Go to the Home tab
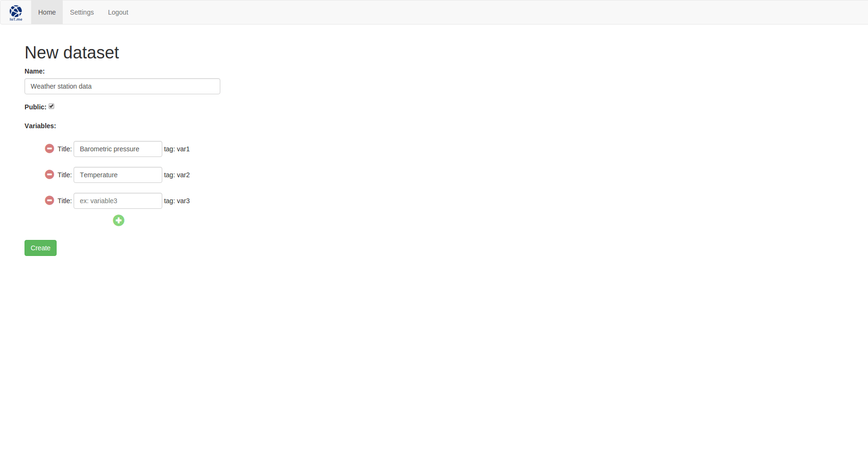This screenshot has height=461, width=868. pyautogui.click(x=47, y=12)
